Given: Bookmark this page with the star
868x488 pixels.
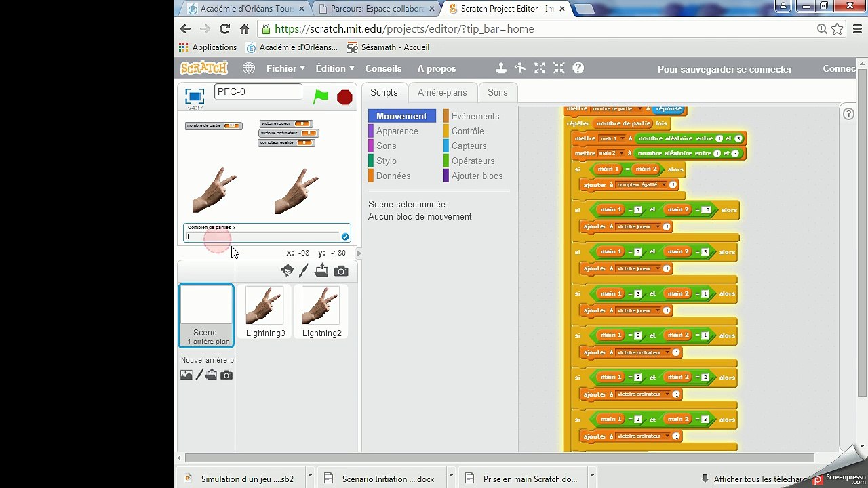Looking at the screenshot, I should point(837,29).
